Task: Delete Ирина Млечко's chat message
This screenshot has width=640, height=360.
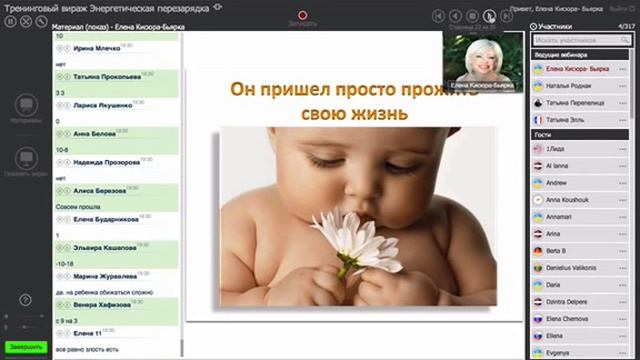Action: 60,48
